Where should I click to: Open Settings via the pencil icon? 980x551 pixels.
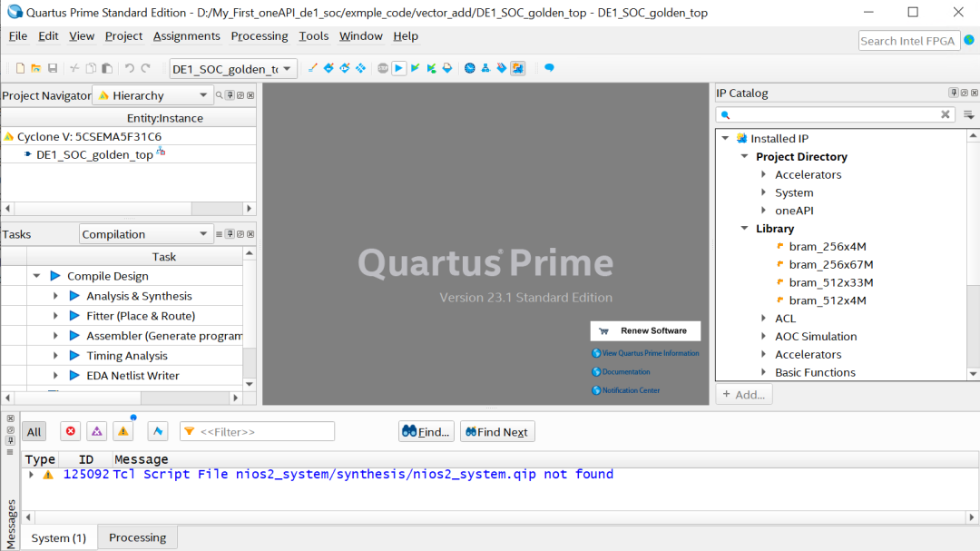click(x=312, y=68)
